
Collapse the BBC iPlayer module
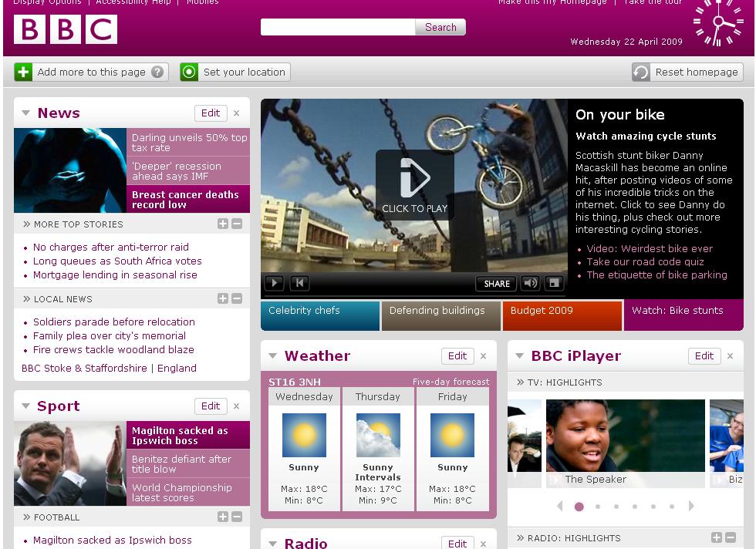click(520, 355)
